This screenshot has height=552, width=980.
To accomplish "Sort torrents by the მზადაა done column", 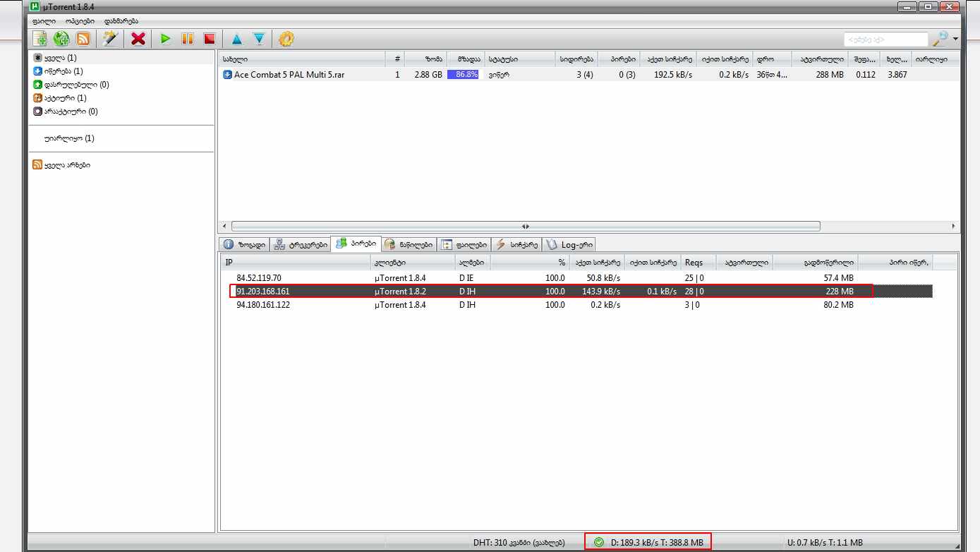I will 465,59.
